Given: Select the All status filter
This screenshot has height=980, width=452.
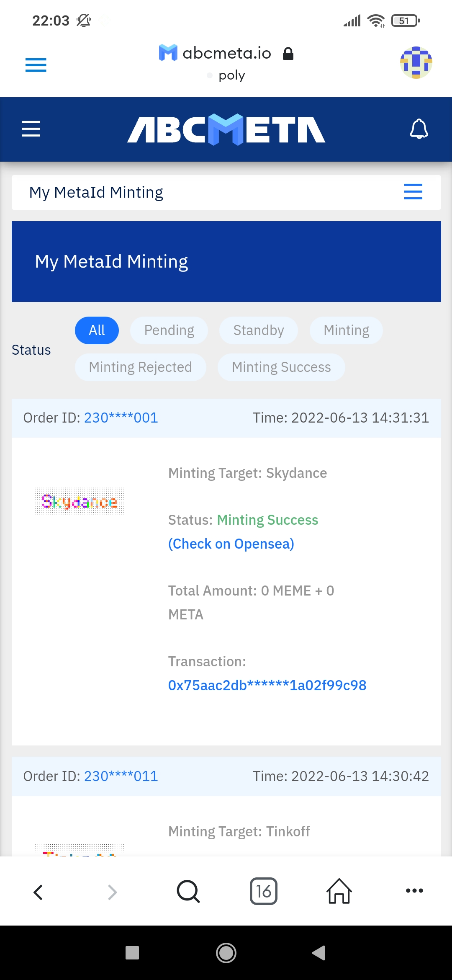Looking at the screenshot, I should (97, 330).
